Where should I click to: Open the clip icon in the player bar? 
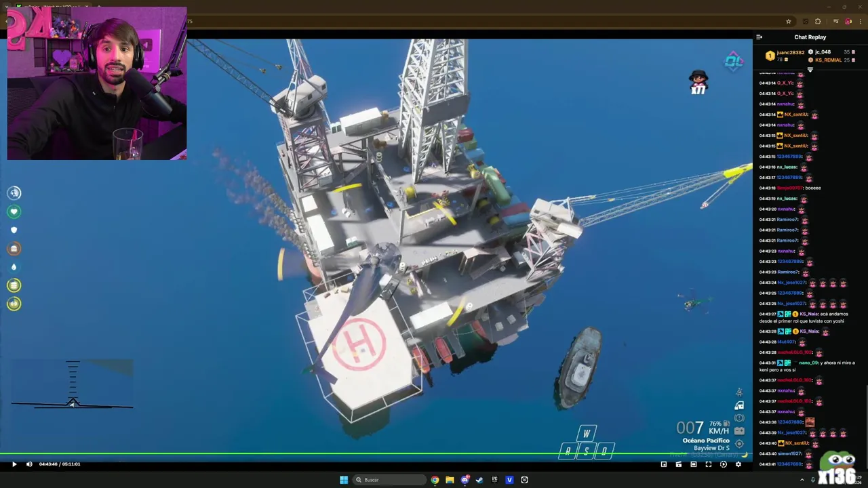point(679,464)
